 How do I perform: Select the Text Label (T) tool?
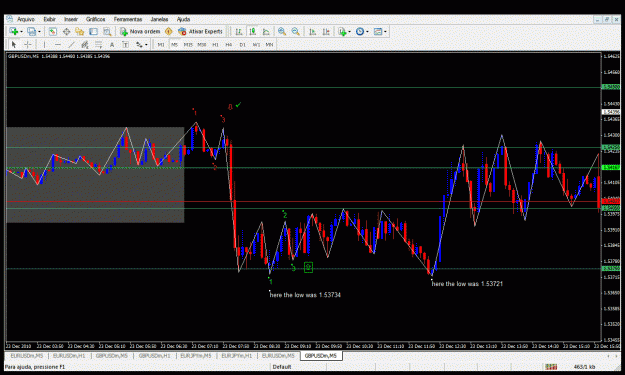pos(126,45)
